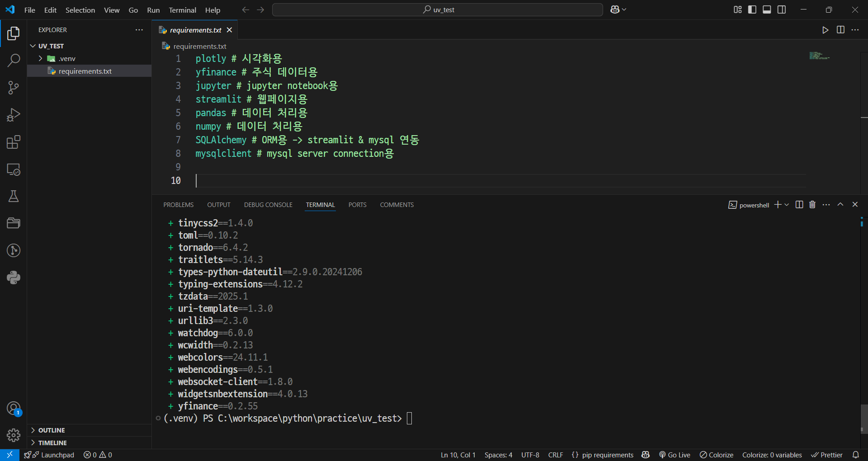This screenshot has width=868, height=461.
Task: Open the Terminal menu
Action: pos(182,10)
